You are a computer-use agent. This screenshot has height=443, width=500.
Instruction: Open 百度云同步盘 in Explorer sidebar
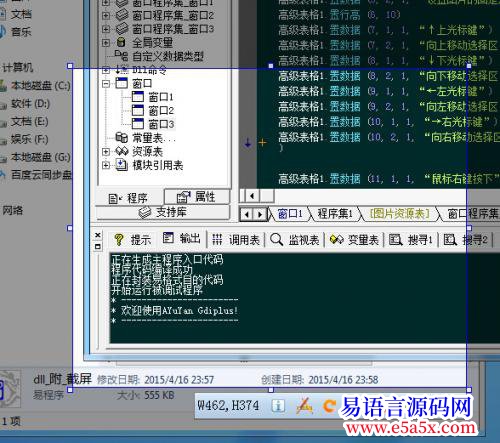tap(41, 175)
